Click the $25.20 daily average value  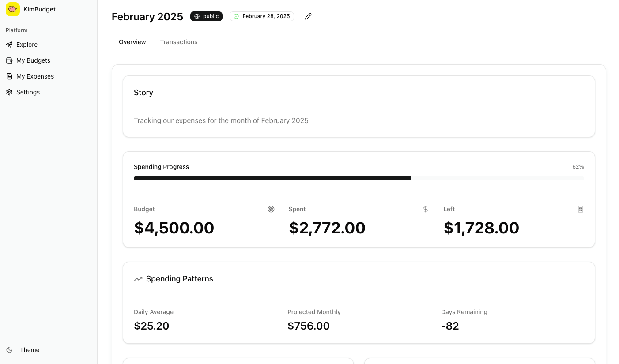click(151, 326)
